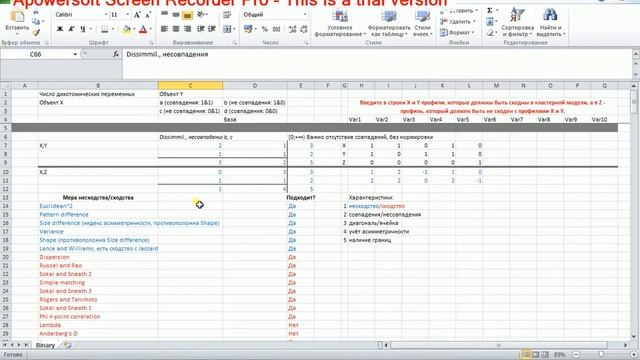
Task: Align cell text to the left
Action: click(164, 29)
